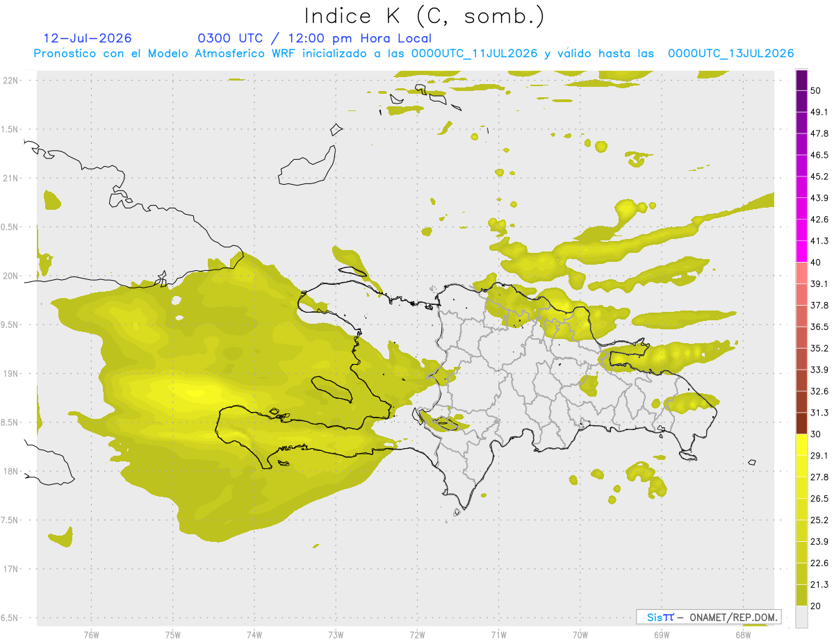Click the legend value '39.1'
This screenshot has width=834, height=644.
pos(819,283)
